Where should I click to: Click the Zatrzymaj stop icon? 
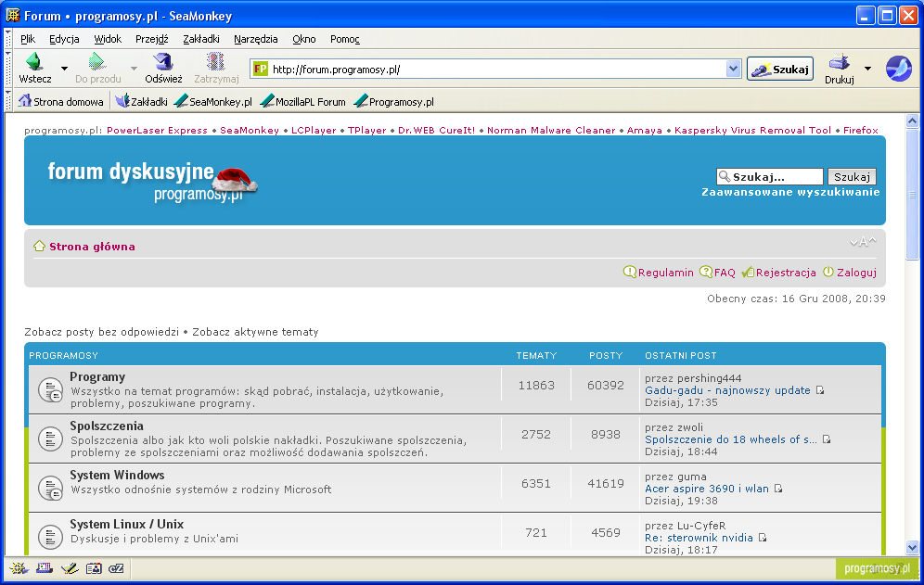(215, 61)
